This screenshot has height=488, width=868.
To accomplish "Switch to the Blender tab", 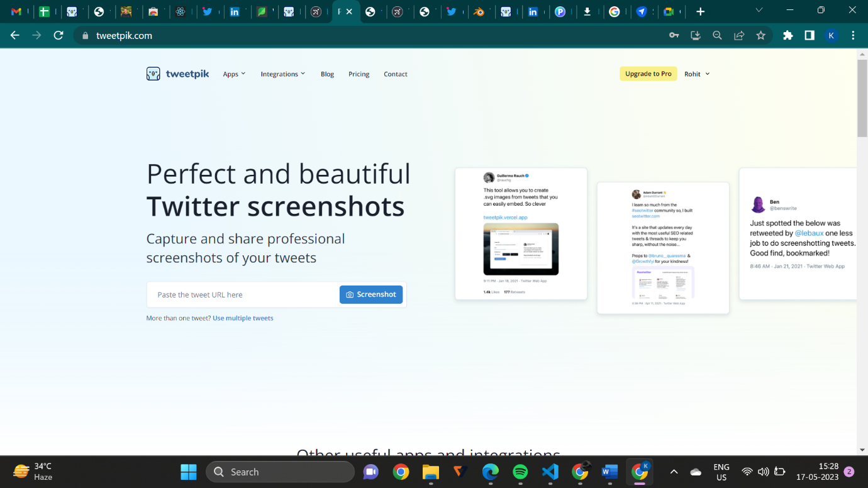I will (x=479, y=11).
